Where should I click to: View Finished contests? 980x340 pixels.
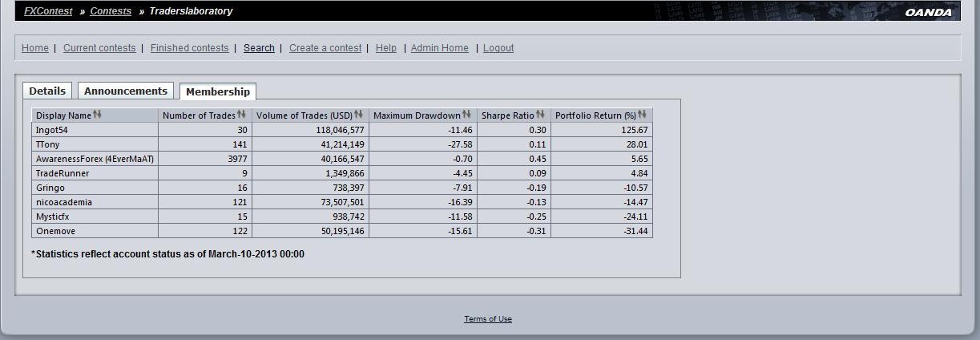[189, 48]
